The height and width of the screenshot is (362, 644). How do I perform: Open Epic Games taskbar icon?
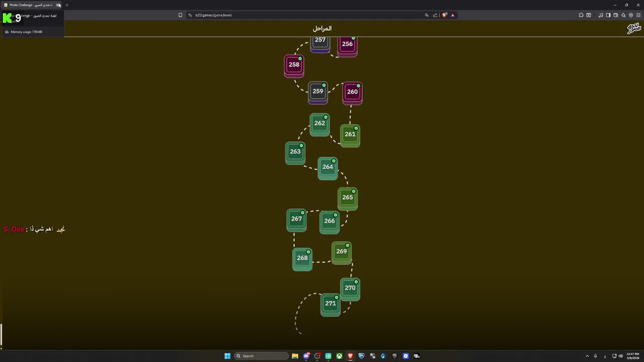[394, 356]
